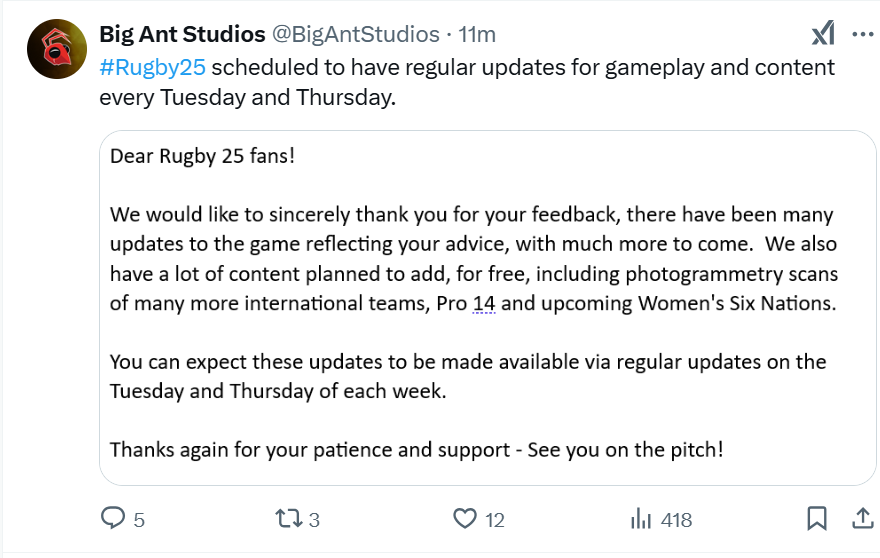Click the Big Ant Studios avatar

point(57,49)
